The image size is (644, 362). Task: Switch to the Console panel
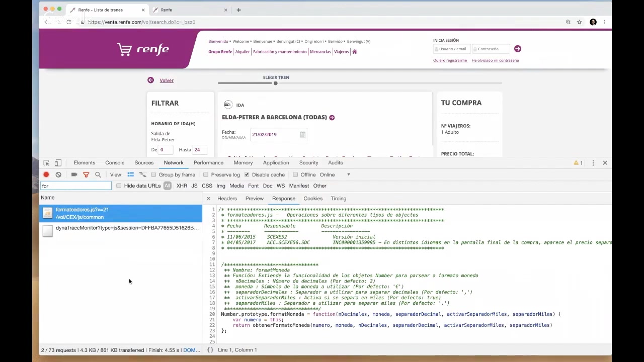[x=115, y=163]
